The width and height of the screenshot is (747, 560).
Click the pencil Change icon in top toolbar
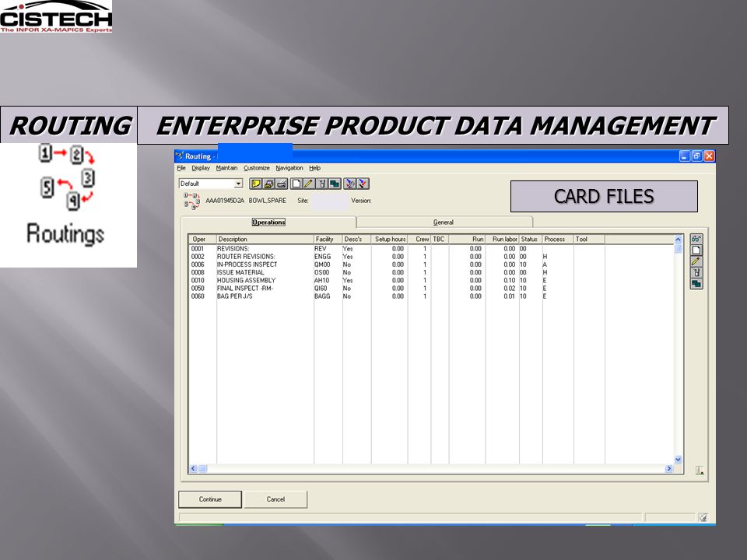[x=309, y=184]
